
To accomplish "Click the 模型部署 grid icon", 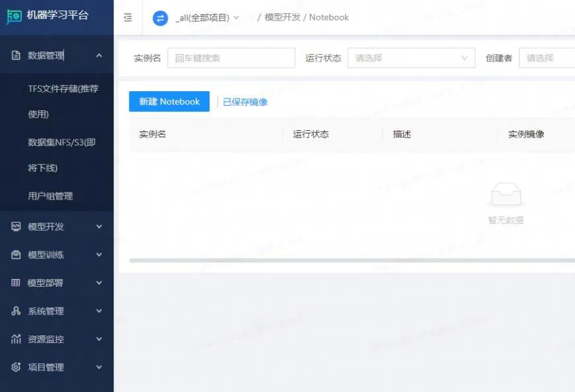I will pos(17,283).
